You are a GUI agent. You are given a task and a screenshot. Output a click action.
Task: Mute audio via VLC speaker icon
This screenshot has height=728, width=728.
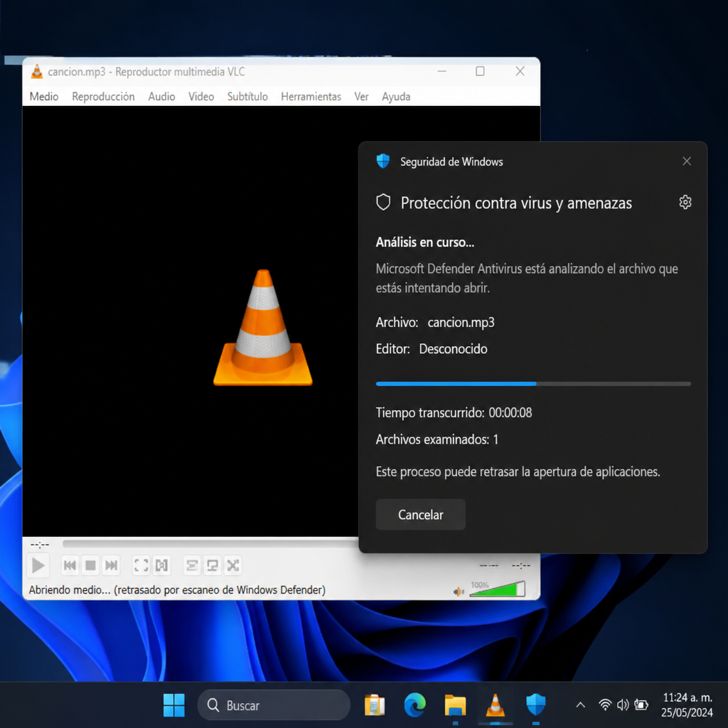459,591
